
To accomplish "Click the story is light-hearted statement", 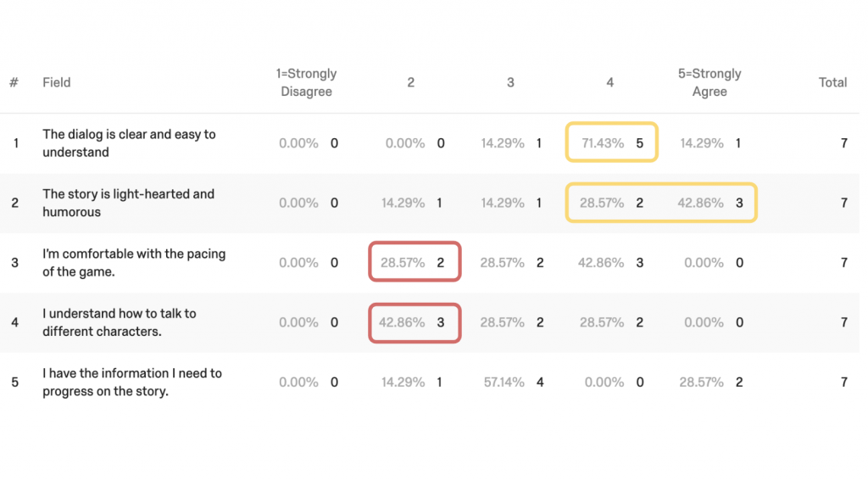I will click(x=128, y=203).
